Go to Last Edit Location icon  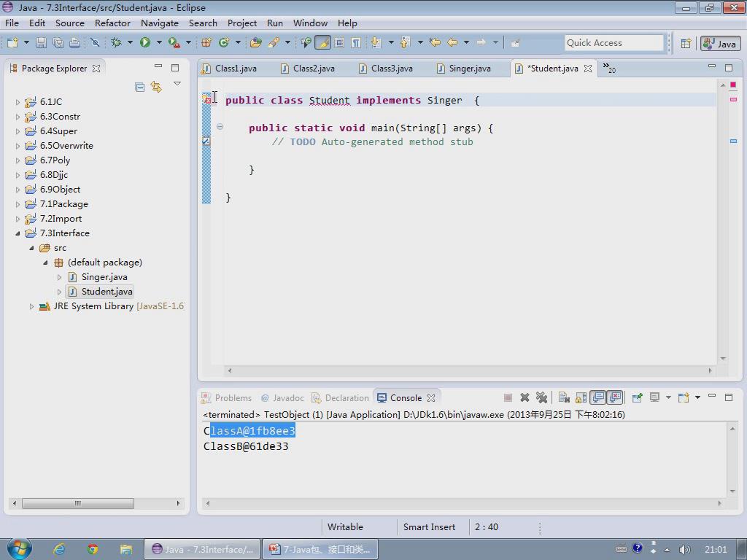pos(435,43)
